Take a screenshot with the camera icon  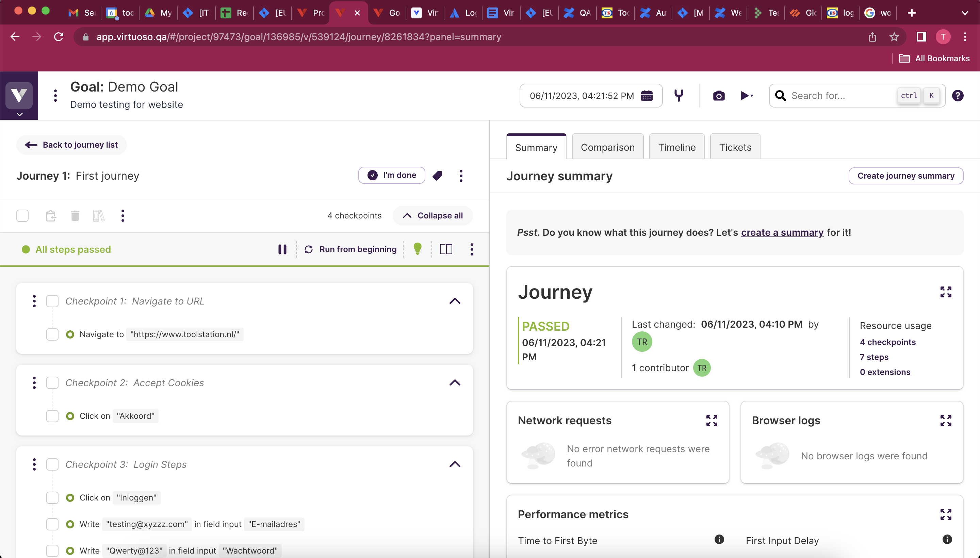718,95
